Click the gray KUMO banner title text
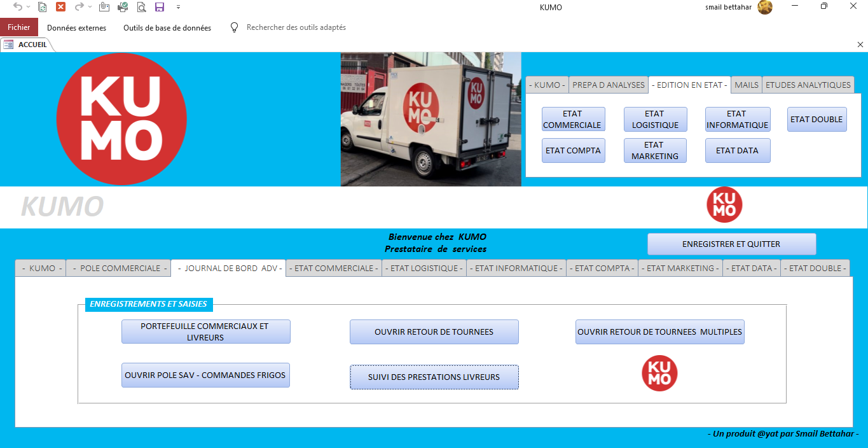 [x=62, y=207]
